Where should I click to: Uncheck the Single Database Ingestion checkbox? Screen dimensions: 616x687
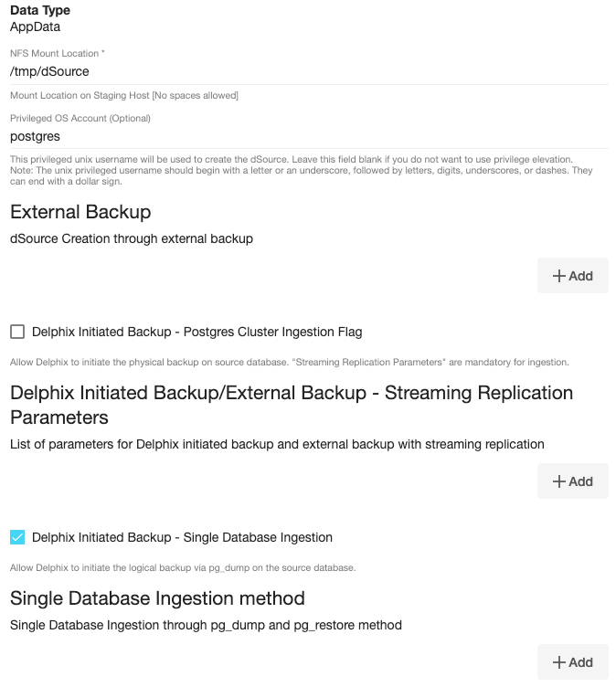pyautogui.click(x=17, y=537)
